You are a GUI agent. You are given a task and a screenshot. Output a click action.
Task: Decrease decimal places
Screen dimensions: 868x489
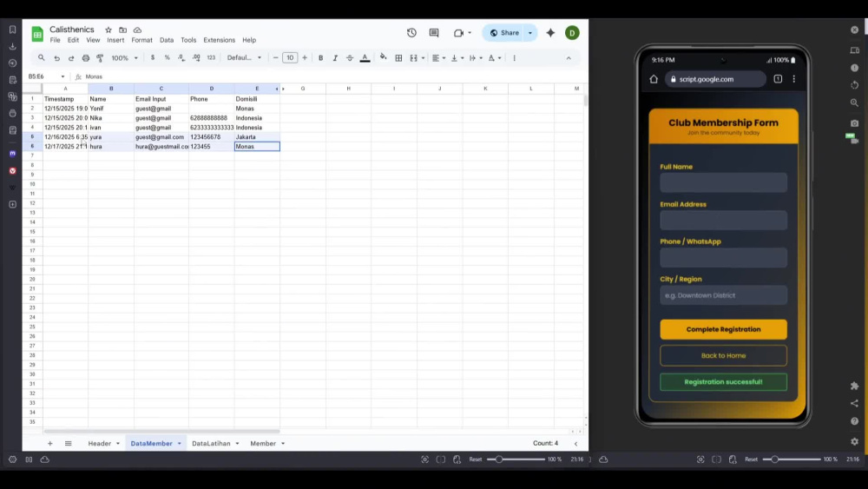[x=181, y=57]
